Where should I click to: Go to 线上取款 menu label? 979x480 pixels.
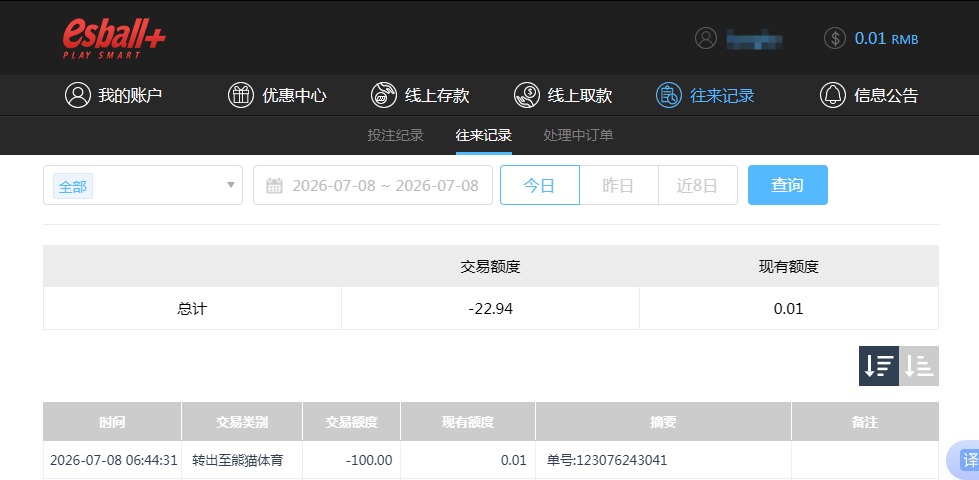coord(580,96)
